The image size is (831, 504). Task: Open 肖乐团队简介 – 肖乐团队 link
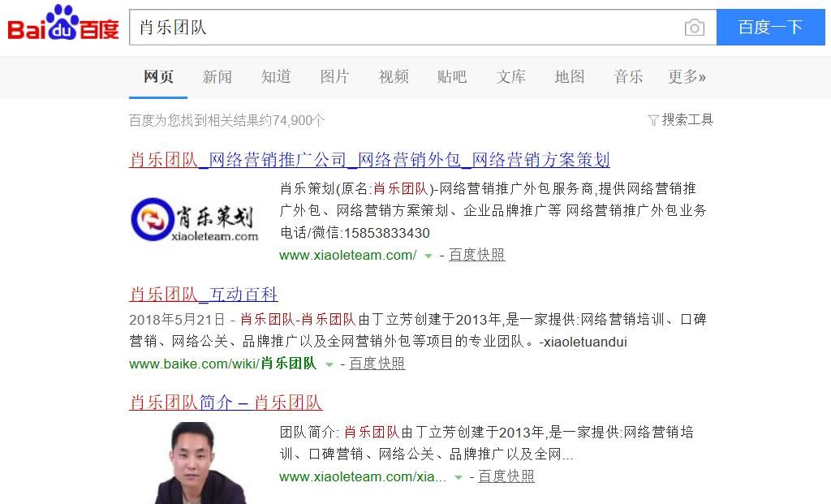click(226, 403)
